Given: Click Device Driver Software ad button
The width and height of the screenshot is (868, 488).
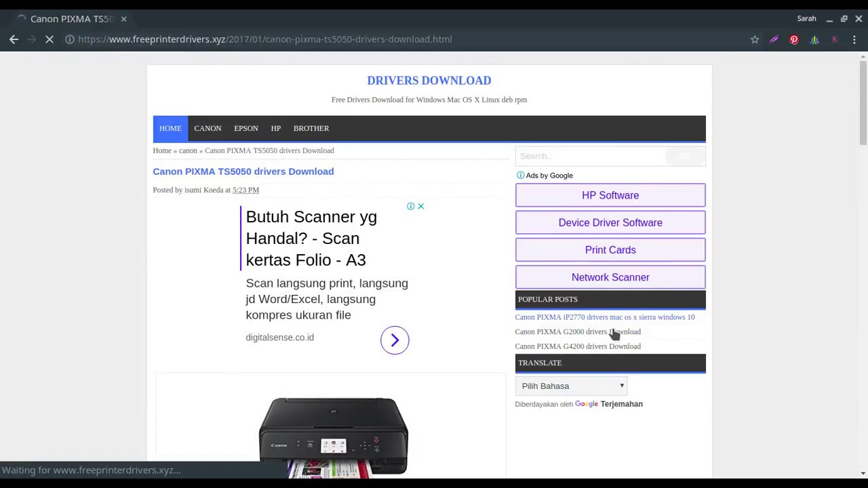Looking at the screenshot, I should 610,222.
